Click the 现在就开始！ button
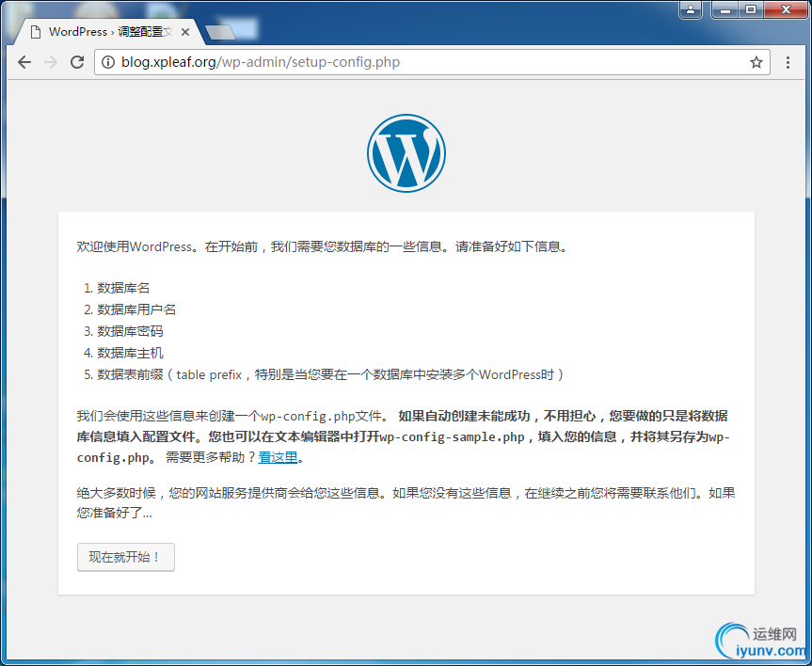 point(126,557)
